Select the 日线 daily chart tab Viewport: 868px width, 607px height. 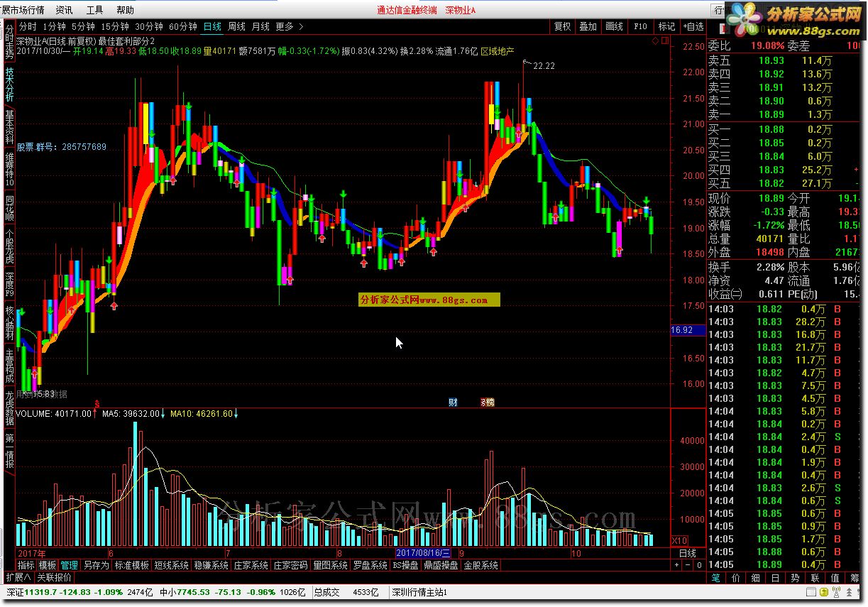(212, 26)
